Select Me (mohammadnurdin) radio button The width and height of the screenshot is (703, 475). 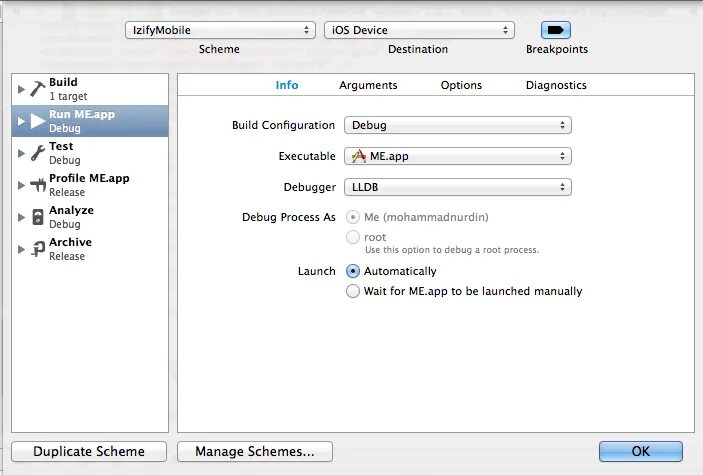tap(353, 217)
